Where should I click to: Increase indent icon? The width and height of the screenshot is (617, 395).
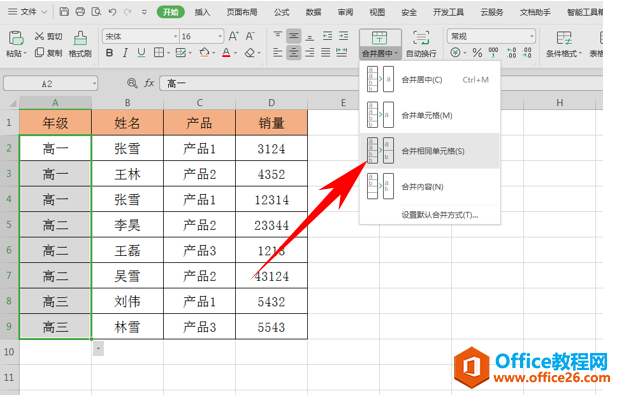pos(344,36)
